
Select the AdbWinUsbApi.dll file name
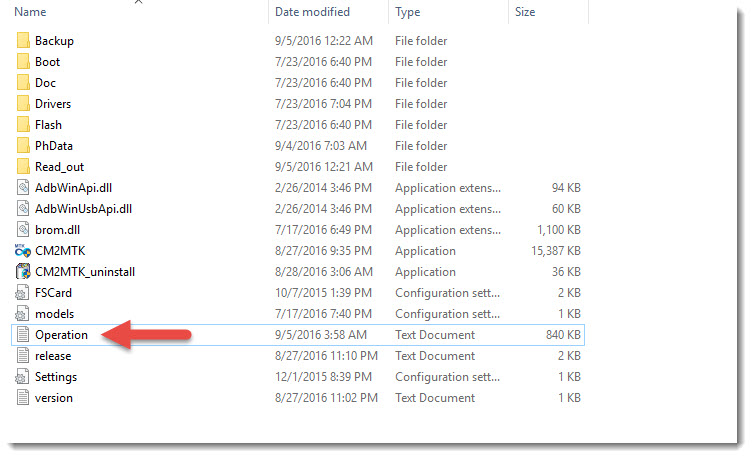point(83,209)
